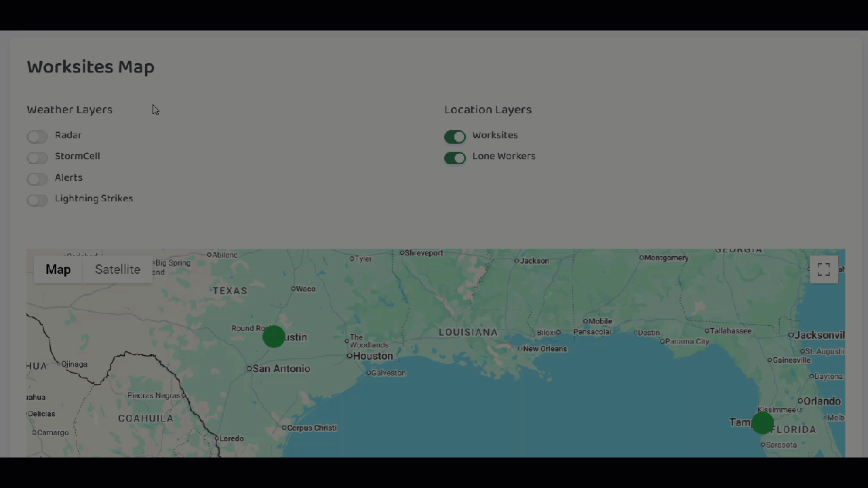Click the Alerts layer label text
868x488 pixels.
[x=68, y=177]
